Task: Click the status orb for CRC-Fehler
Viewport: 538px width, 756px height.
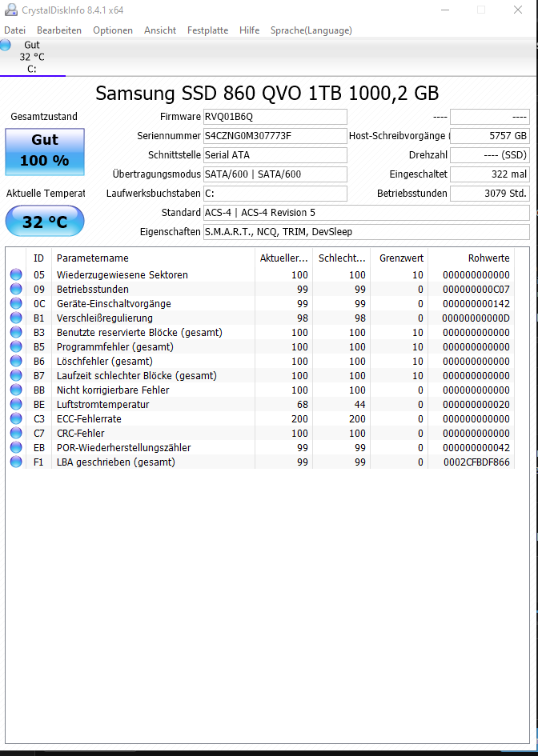Action: pos(16,433)
